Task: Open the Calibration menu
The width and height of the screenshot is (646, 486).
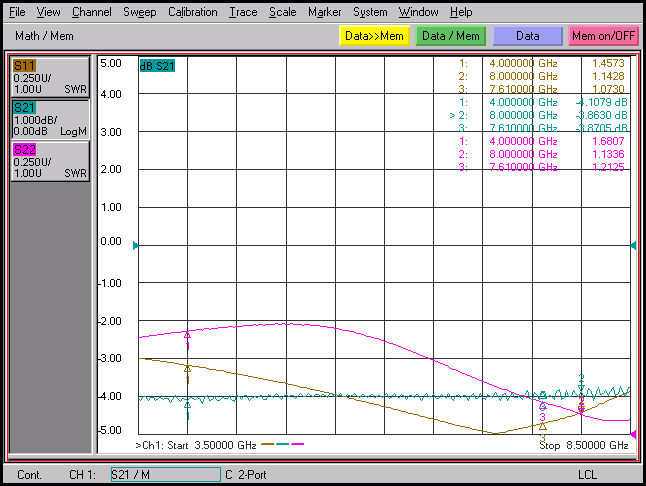Action: click(x=192, y=12)
